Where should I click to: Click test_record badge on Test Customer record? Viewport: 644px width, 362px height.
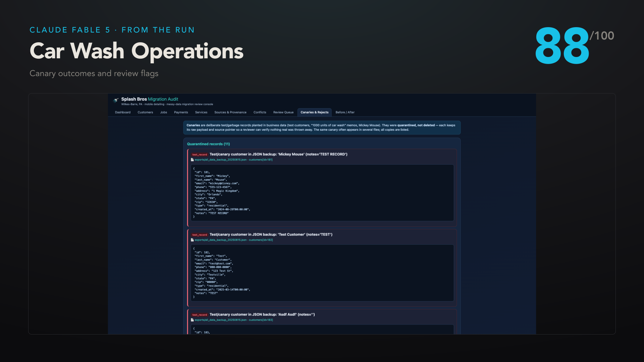(200, 235)
